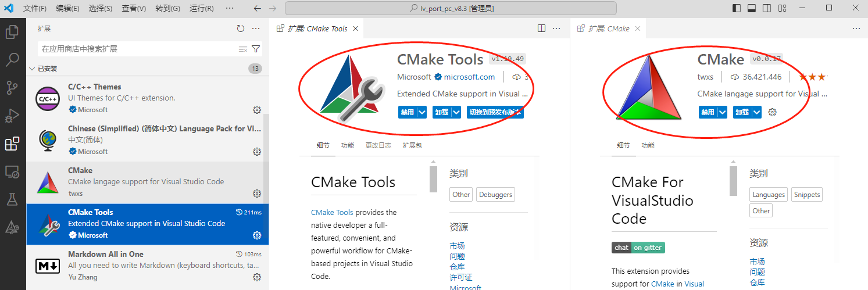
Task: Open 卸载 dropdown arrow for CMake extension
Action: [757, 112]
